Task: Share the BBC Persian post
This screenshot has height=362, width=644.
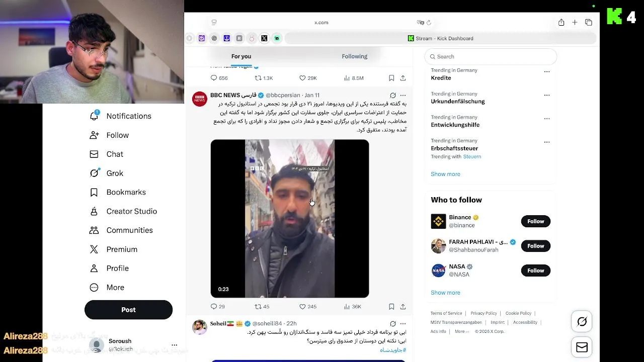Action: [x=403, y=307]
